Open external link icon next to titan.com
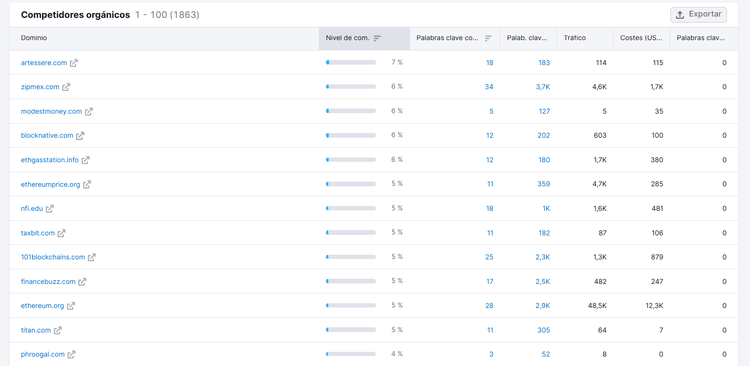 (58, 330)
